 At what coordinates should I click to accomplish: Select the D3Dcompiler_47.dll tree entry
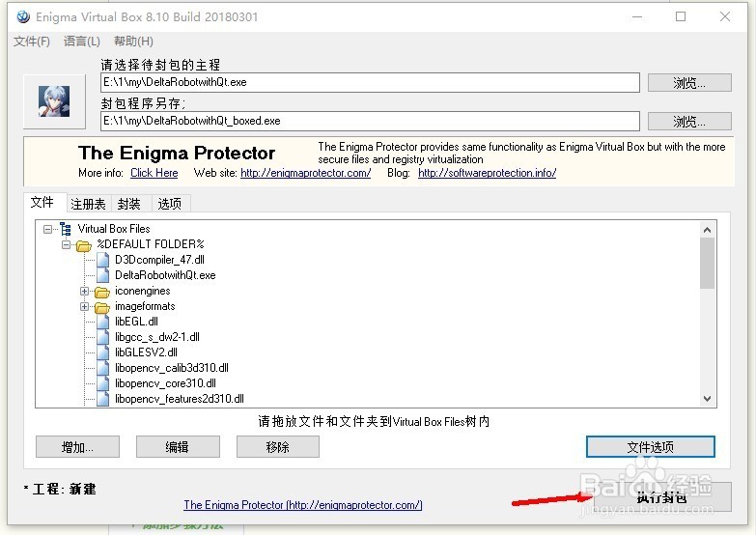pos(159,260)
